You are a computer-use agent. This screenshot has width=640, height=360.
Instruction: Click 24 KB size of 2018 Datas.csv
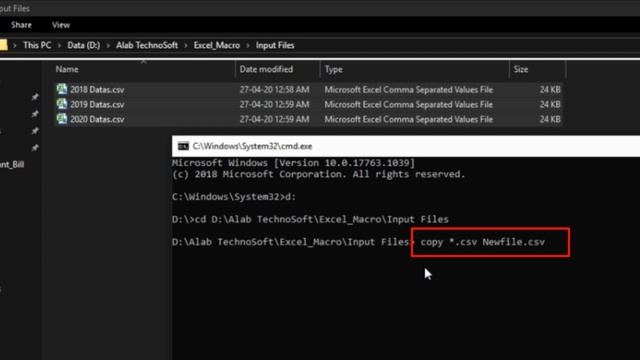550,90
